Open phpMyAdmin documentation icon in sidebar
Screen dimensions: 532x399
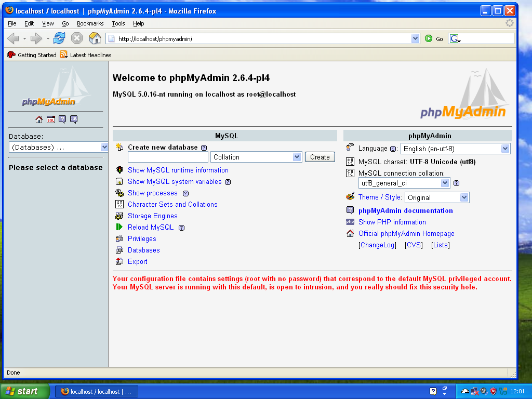click(x=62, y=119)
